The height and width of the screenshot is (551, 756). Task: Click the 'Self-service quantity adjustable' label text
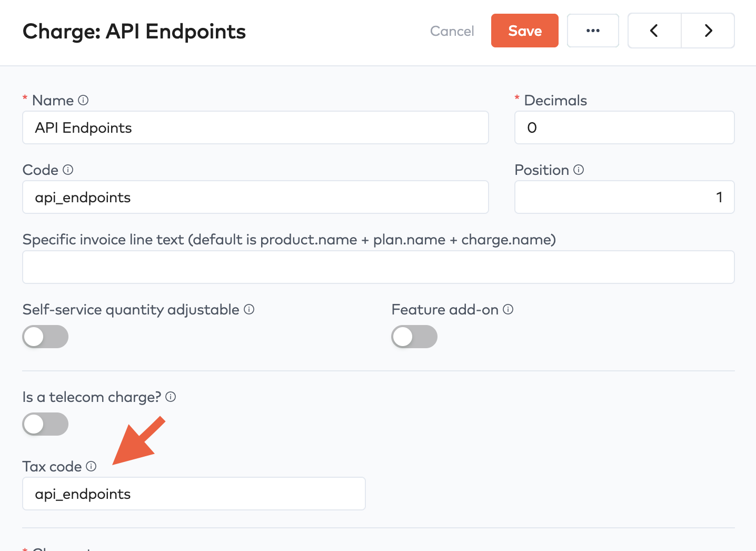[131, 310]
